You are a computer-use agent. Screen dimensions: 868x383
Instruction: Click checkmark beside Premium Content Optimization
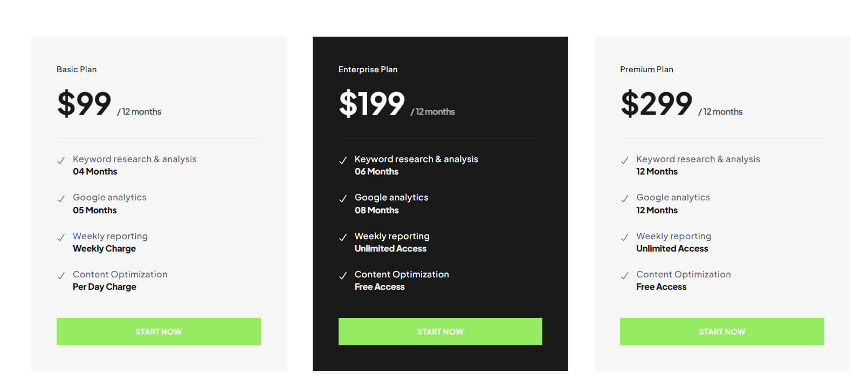coord(624,276)
